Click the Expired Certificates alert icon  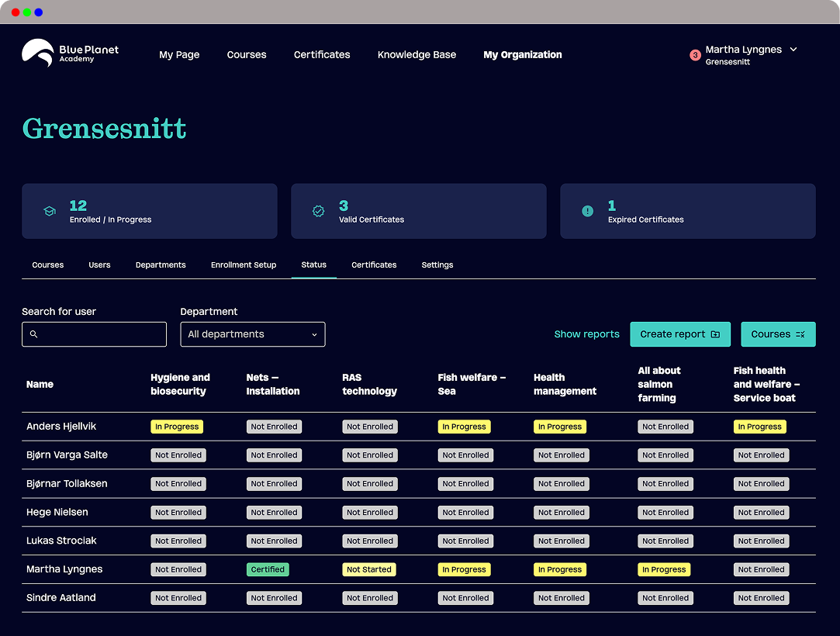[x=587, y=211]
